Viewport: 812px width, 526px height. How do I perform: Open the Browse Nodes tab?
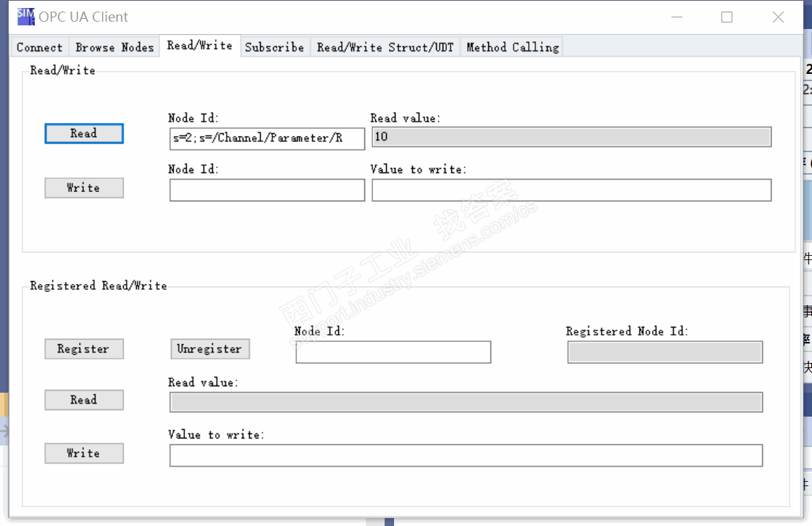click(x=114, y=47)
